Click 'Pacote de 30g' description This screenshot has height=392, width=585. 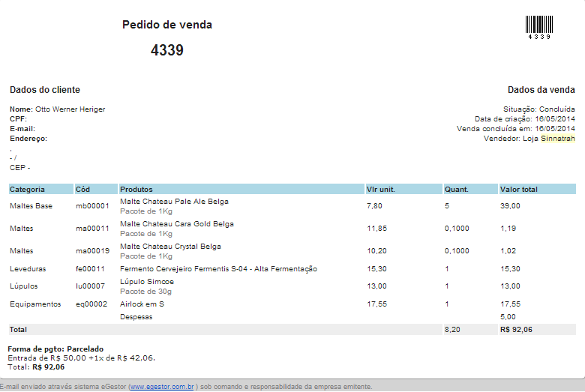(x=146, y=292)
